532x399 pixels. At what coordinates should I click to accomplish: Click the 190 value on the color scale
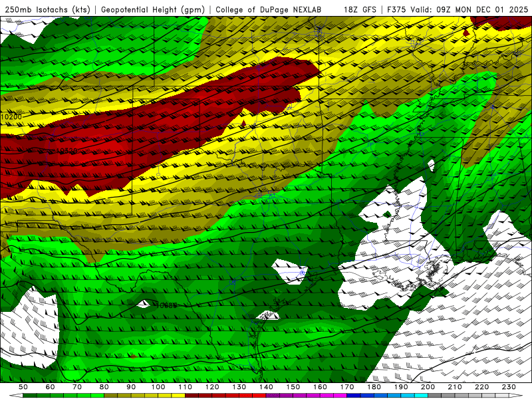tap(401, 387)
